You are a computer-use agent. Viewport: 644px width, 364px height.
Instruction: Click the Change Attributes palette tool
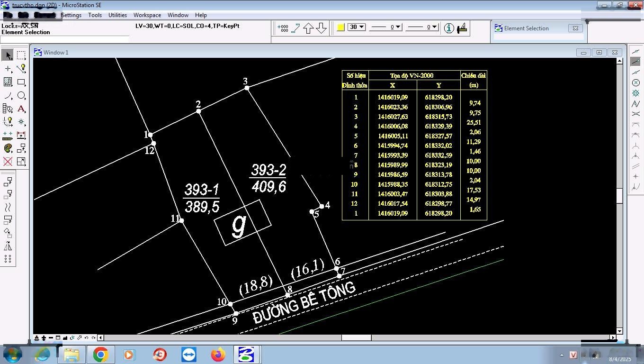pos(8,148)
